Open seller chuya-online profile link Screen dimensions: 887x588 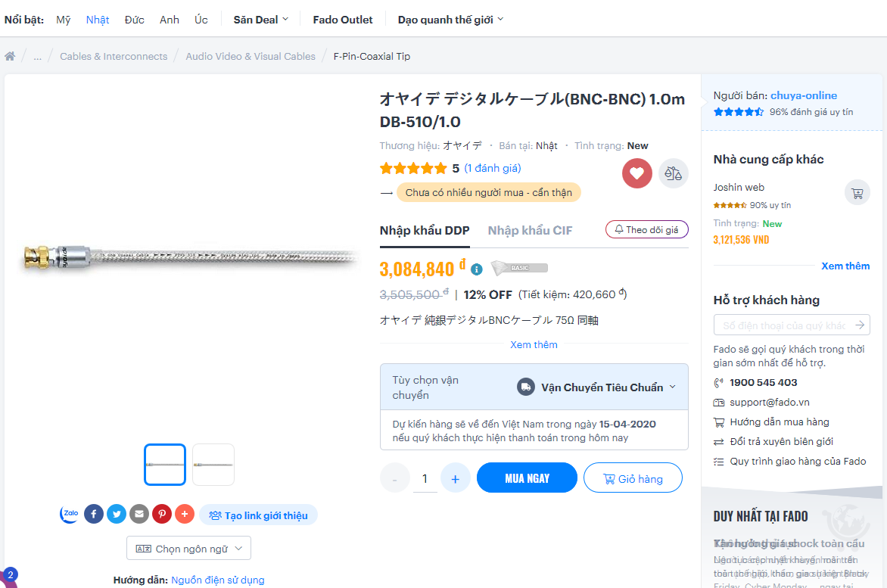click(803, 95)
